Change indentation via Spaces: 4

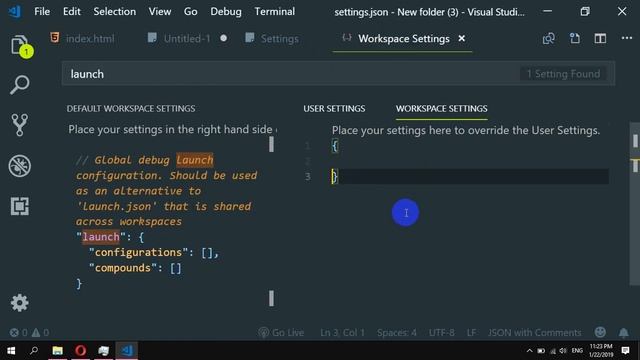pos(397,333)
